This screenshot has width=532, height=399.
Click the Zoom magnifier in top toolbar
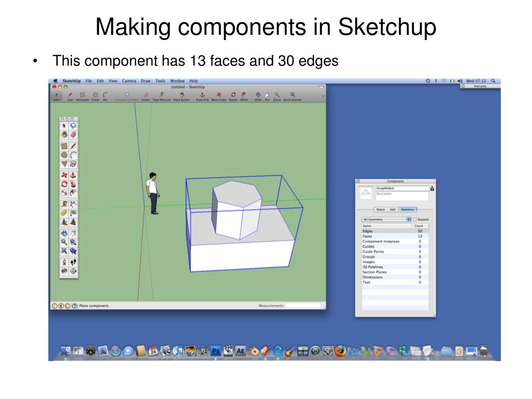tap(277, 96)
